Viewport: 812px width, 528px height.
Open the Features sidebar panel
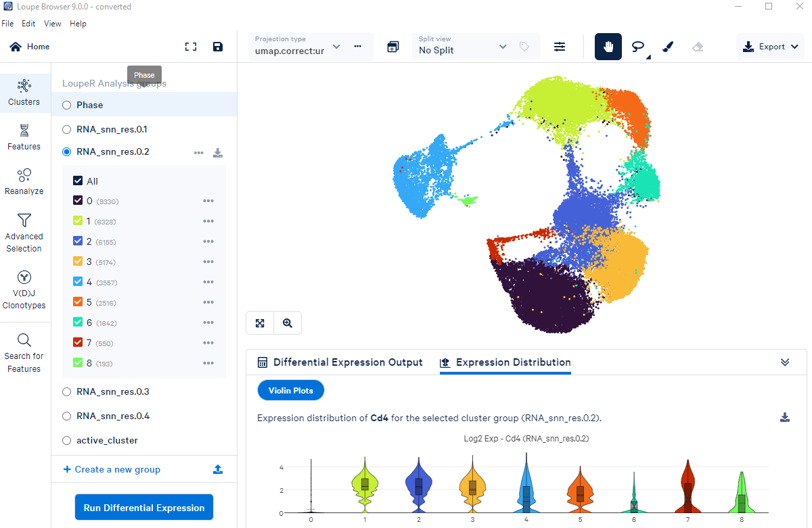(24, 137)
